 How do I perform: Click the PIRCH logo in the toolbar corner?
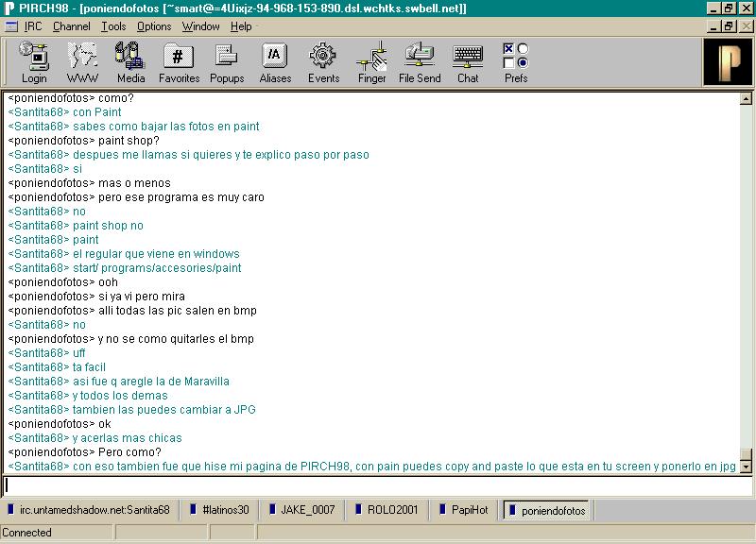(x=728, y=62)
